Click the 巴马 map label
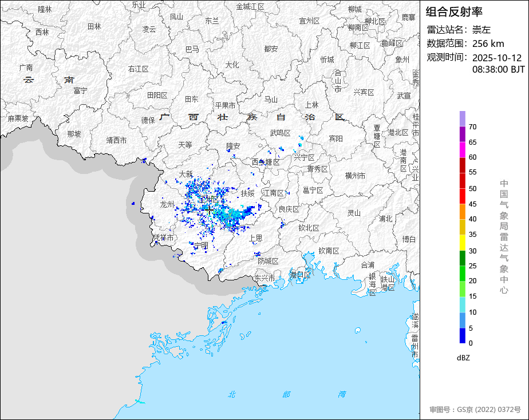Image resolution: width=529 pixels, height=420 pixels. [x=192, y=49]
